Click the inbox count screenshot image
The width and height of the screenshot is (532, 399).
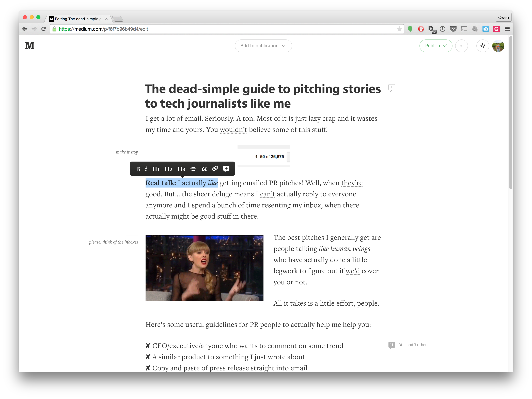pyautogui.click(x=263, y=156)
